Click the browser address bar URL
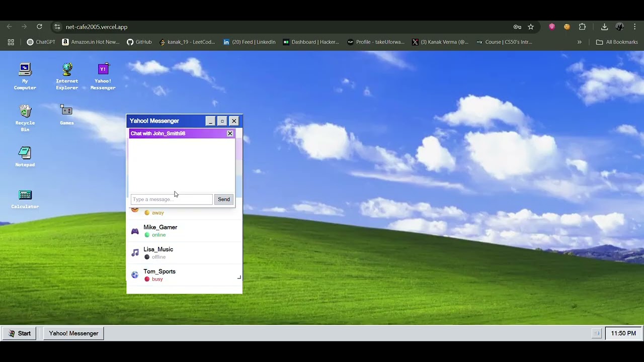 click(x=97, y=27)
